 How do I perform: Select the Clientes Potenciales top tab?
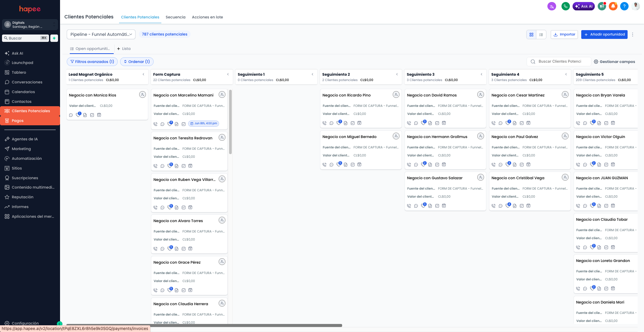click(140, 17)
